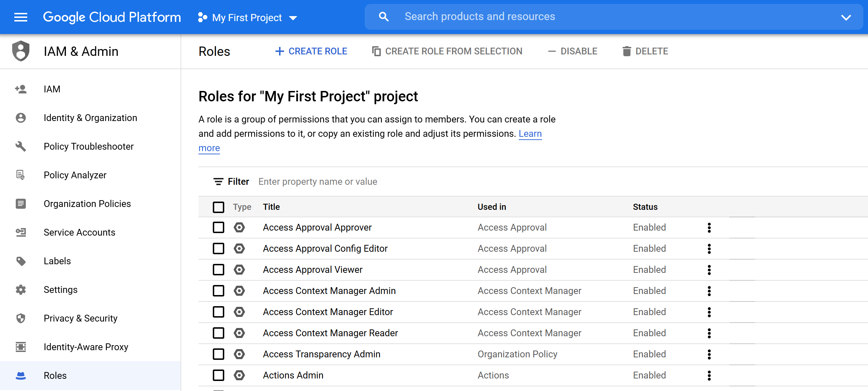Open Service Accounts in sidebar
This screenshot has height=391, width=868.
click(90, 232)
